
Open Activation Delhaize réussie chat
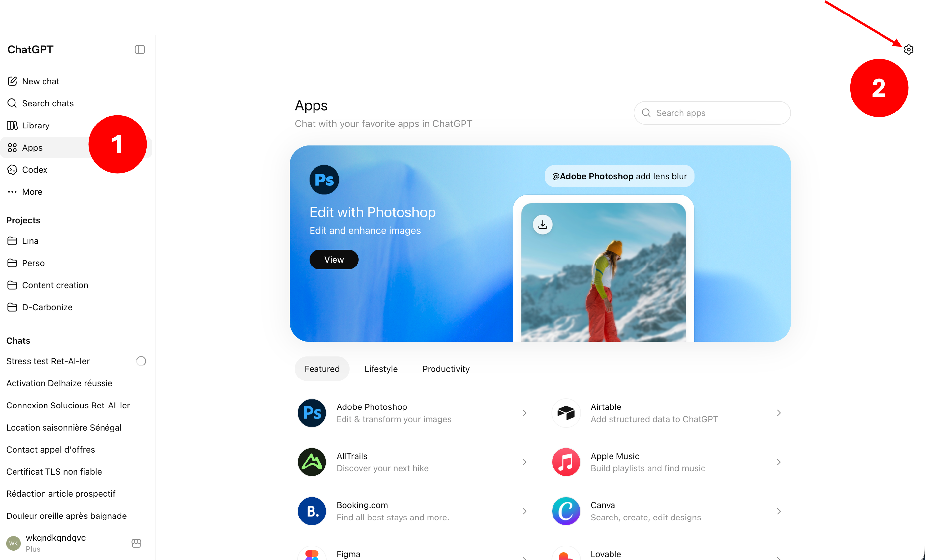(76, 383)
